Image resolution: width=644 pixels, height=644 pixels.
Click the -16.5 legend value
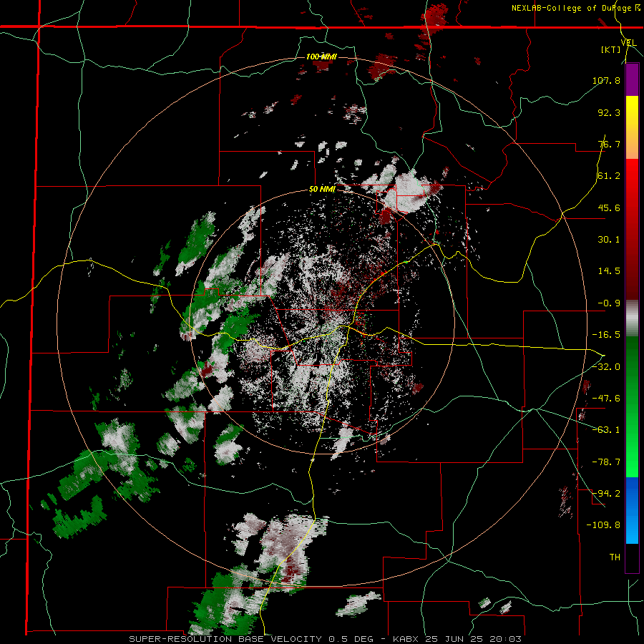click(606, 335)
